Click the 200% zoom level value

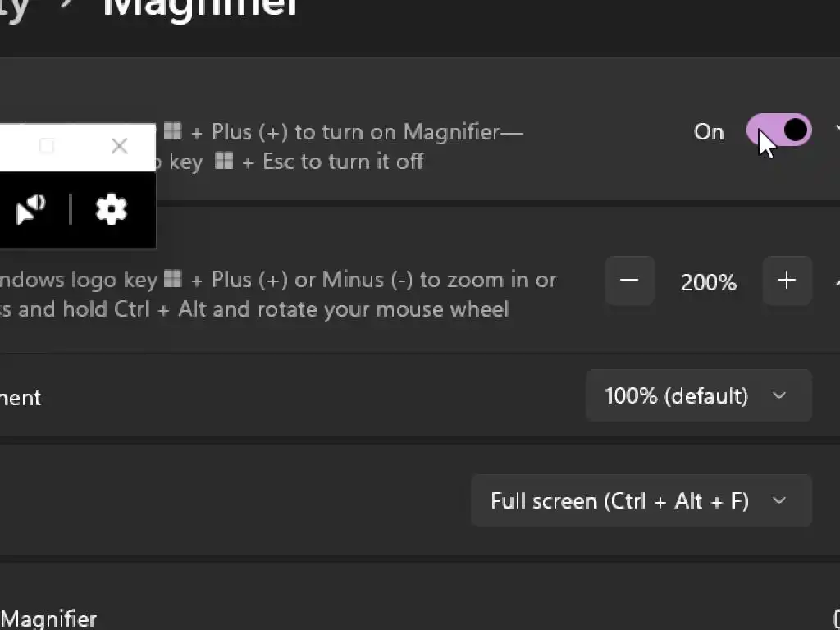point(709,282)
